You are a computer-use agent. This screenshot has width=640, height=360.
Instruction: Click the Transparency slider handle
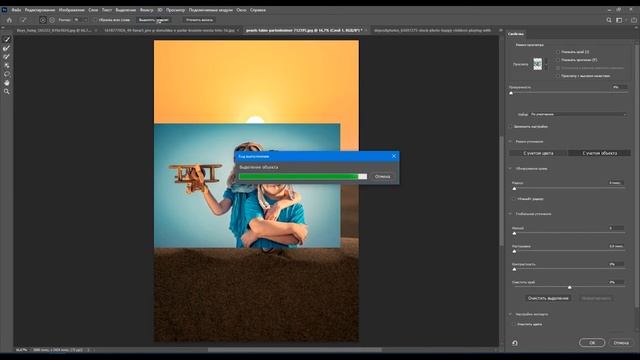coord(511,93)
